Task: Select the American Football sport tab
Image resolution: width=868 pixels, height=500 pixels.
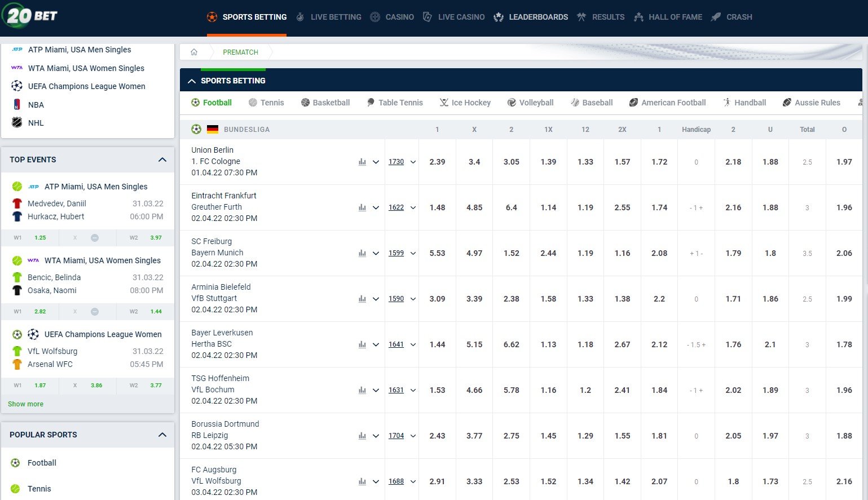Action: (668, 103)
